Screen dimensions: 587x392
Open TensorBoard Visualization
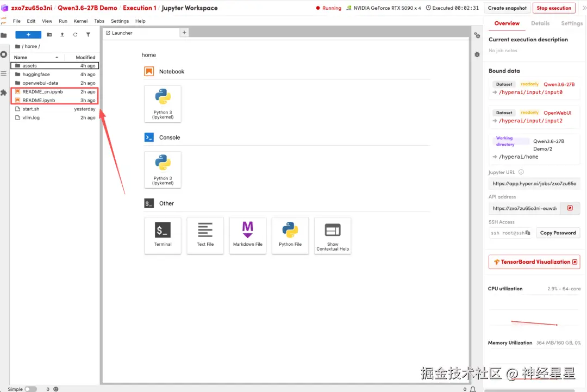tap(534, 262)
